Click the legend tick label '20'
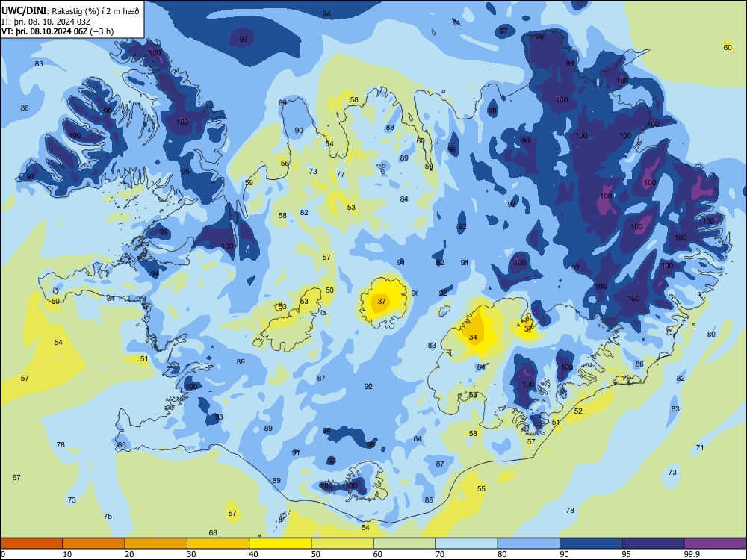The image size is (747, 560). pyautogui.click(x=129, y=554)
